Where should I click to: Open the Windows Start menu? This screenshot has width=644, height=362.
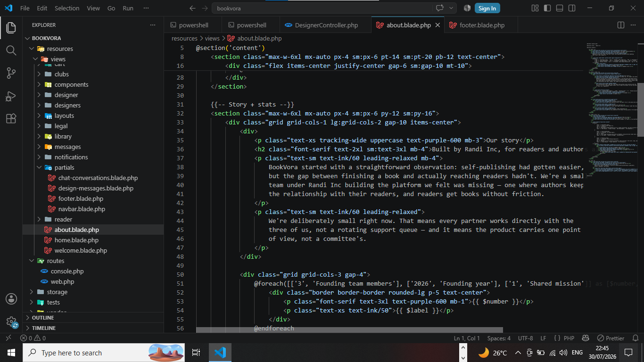11,353
